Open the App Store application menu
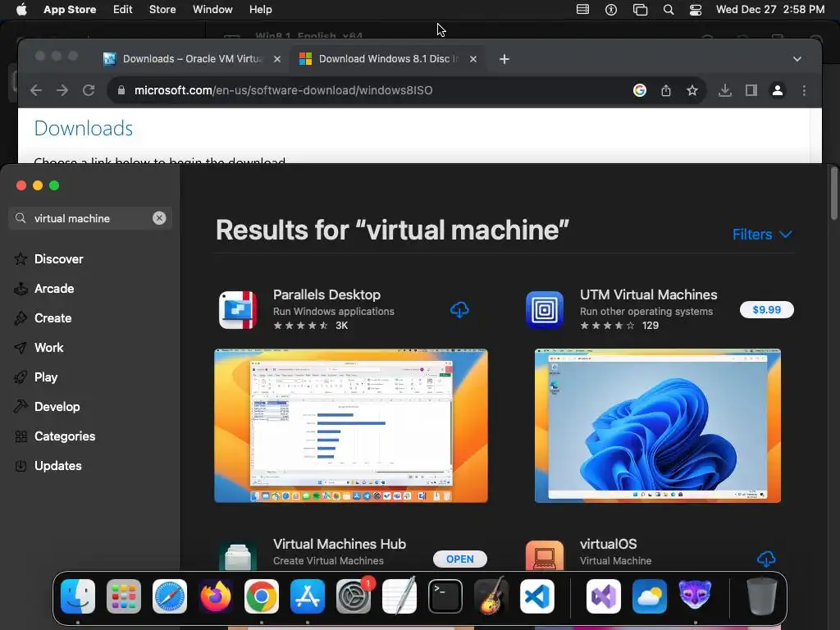840x630 pixels. point(70,9)
